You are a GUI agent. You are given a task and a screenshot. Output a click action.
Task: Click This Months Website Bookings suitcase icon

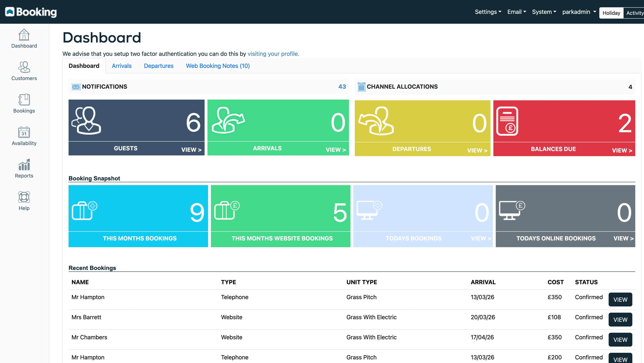click(x=227, y=210)
